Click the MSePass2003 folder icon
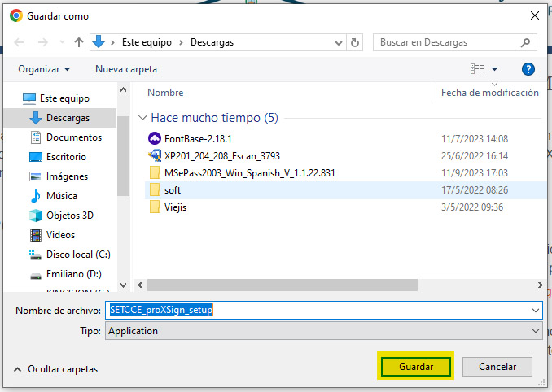Viewport: 552px width, 392px height. pos(155,173)
